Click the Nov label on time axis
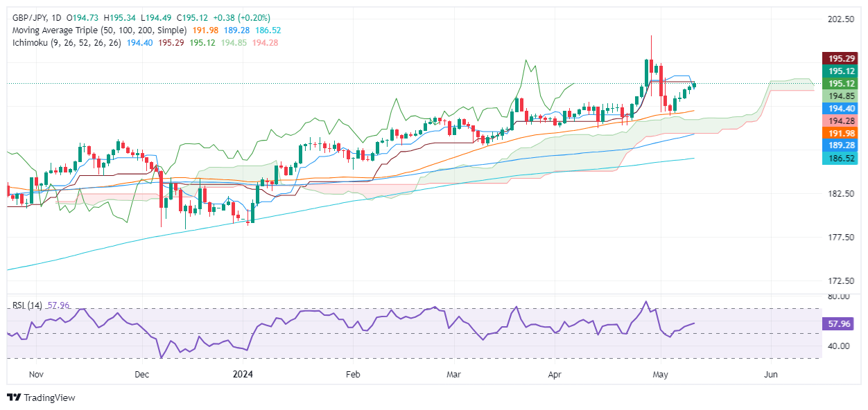Image resolution: width=868 pixels, height=410 pixels. [x=37, y=374]
